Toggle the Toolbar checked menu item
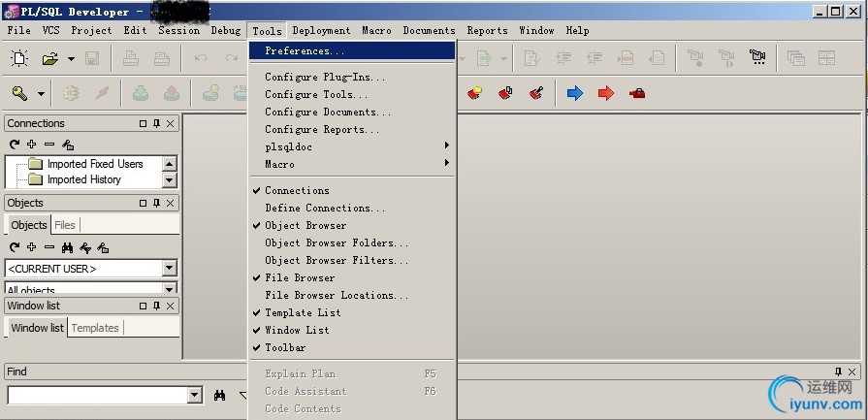868x420 pixels. (x=352, y=347)
